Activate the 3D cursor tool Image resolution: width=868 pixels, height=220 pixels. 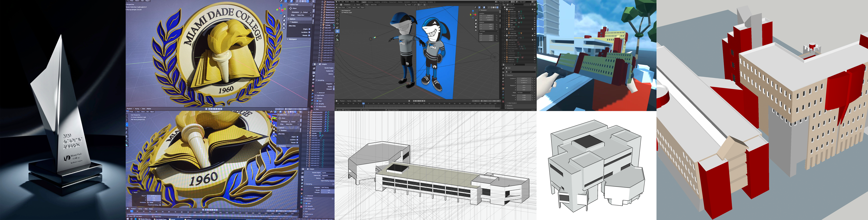337,15
